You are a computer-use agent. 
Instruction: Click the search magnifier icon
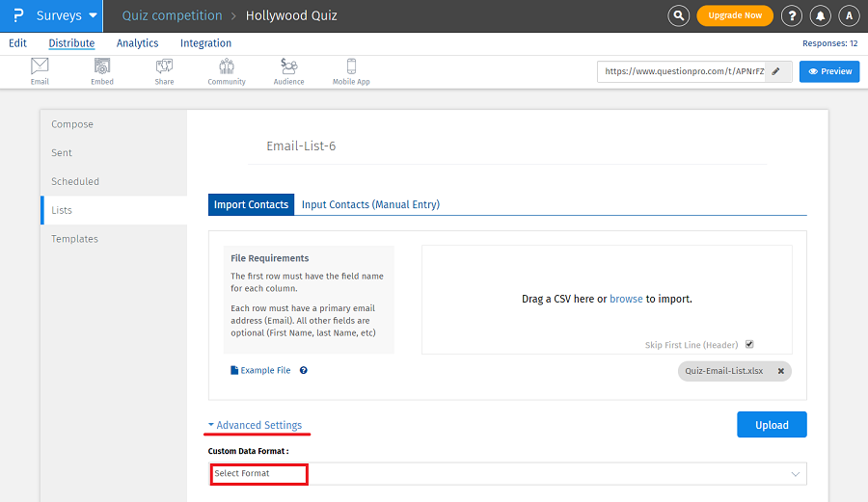[x=679, y=15]
